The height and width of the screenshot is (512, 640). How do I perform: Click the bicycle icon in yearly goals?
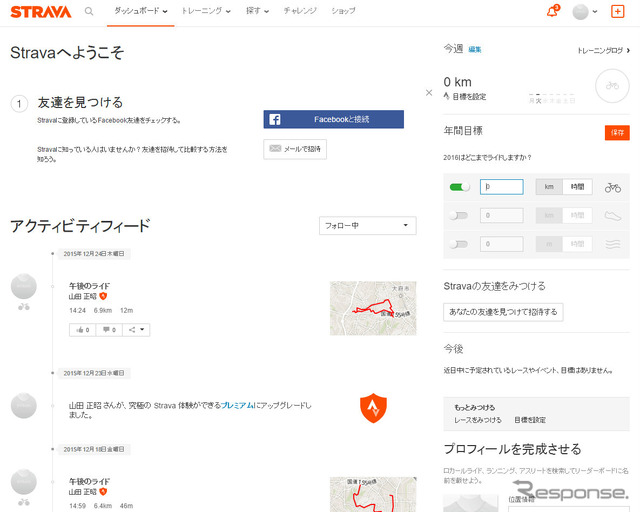(613, 187)
